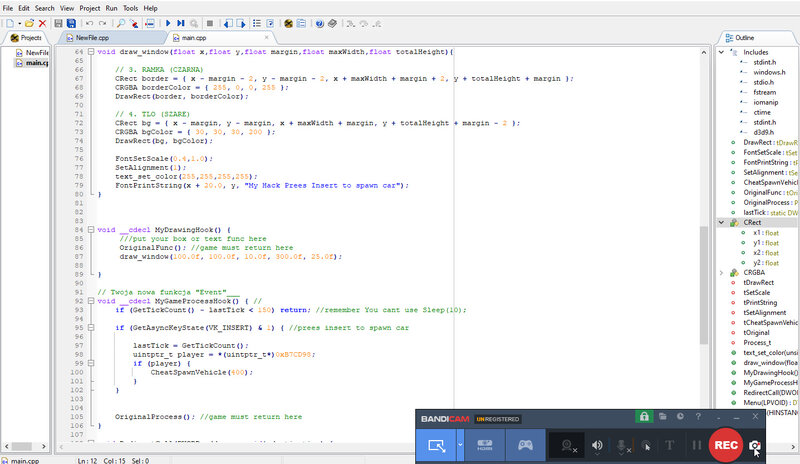Screen dimensions: 800x464
Task: Open Bandicam screen mode dropdown arrow
Action: point(459,446)
